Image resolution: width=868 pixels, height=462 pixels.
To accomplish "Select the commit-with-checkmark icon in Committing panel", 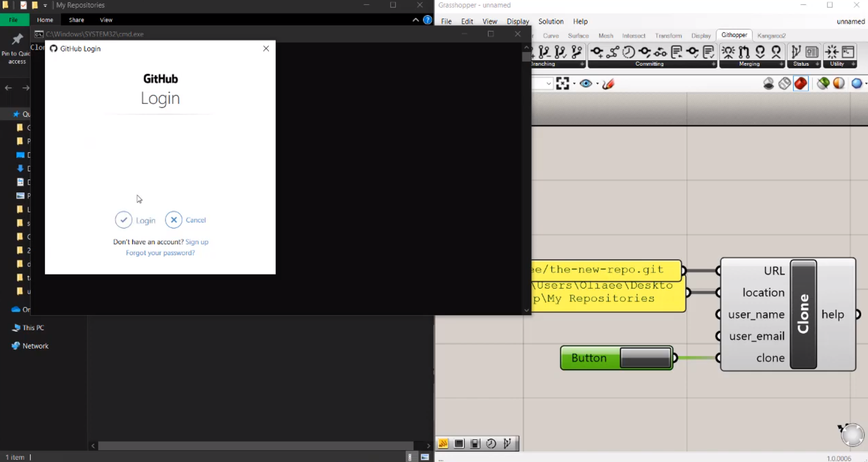I will (693, 52).
